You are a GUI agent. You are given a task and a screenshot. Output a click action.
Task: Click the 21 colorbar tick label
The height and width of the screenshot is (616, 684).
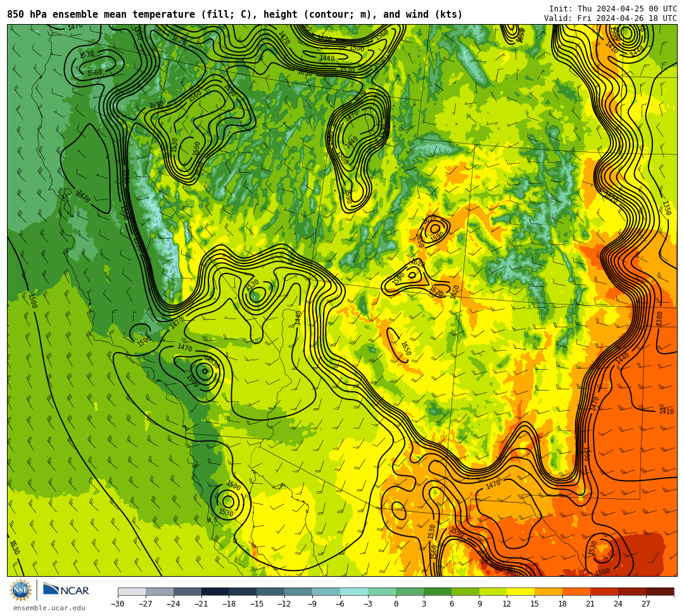tap(591, 604)
